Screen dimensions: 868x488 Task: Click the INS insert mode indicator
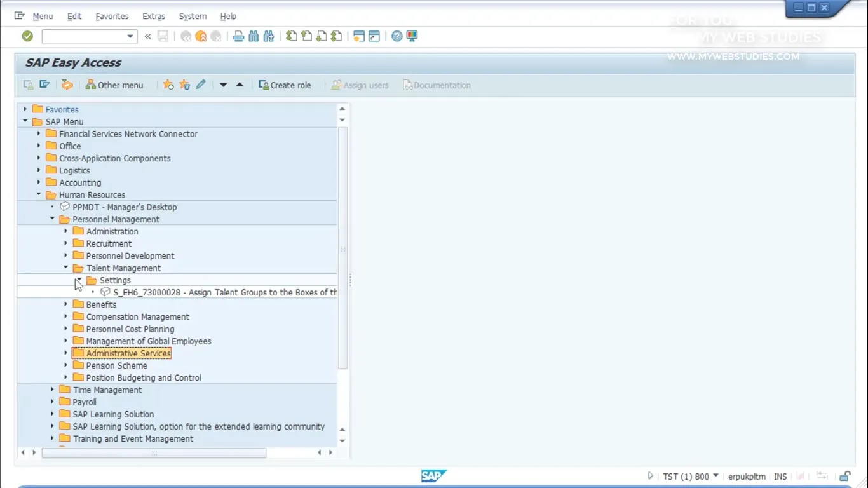780,477
